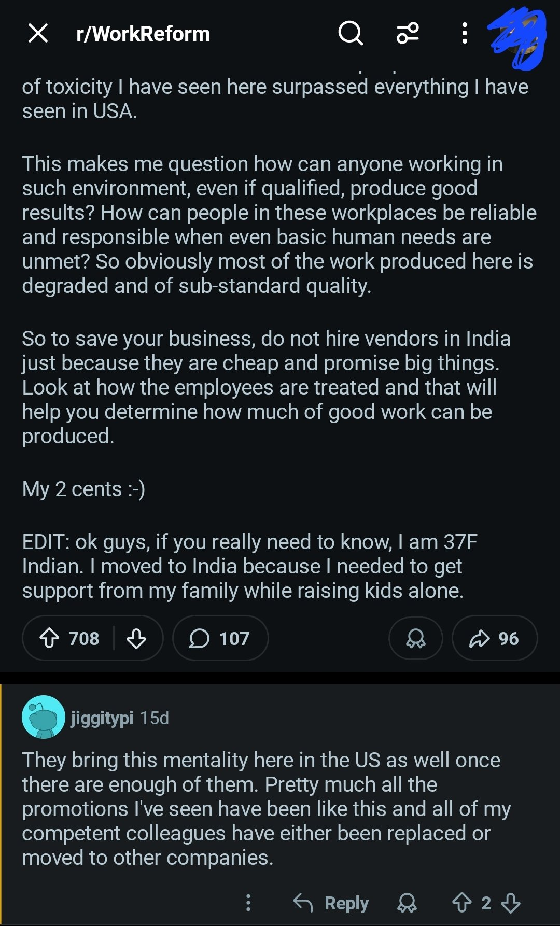
Task: Downvote the main post
Action: coord(136,638)
